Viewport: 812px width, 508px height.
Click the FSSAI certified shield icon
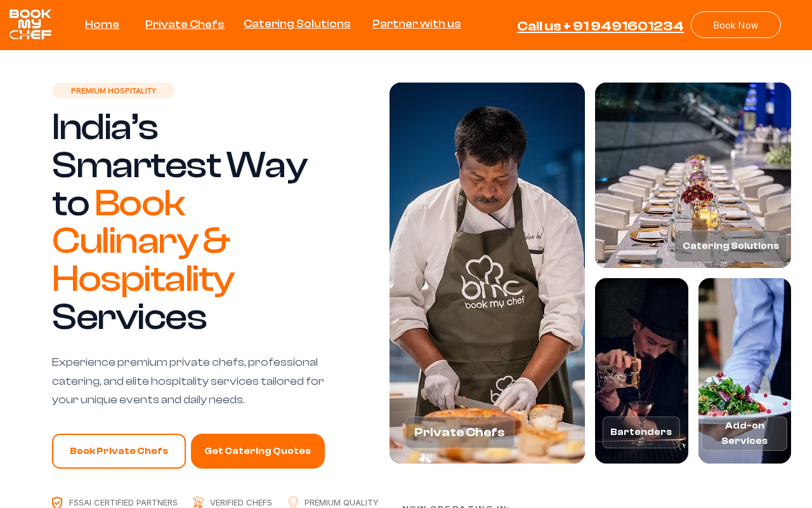pyautogui.click(x=57, y=502)
